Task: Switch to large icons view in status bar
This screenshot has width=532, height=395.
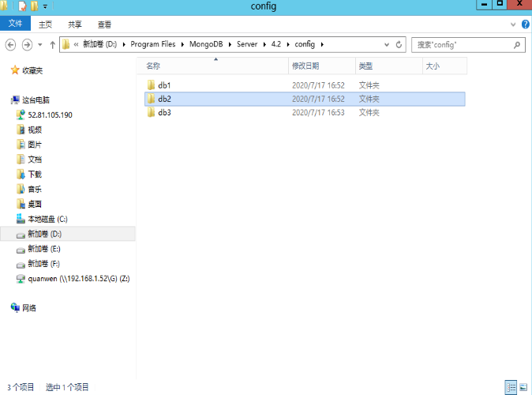Action: tap(523, 387)
